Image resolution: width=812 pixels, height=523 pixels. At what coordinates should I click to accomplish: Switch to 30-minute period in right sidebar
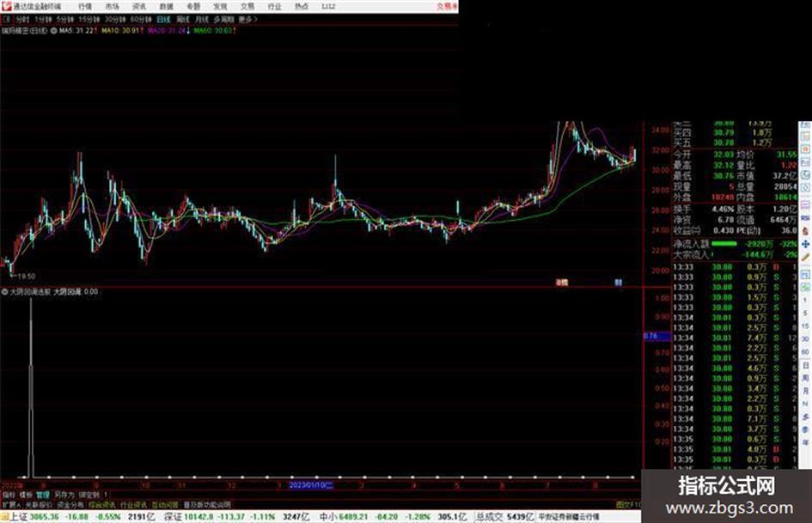click(x=805, y=339)
